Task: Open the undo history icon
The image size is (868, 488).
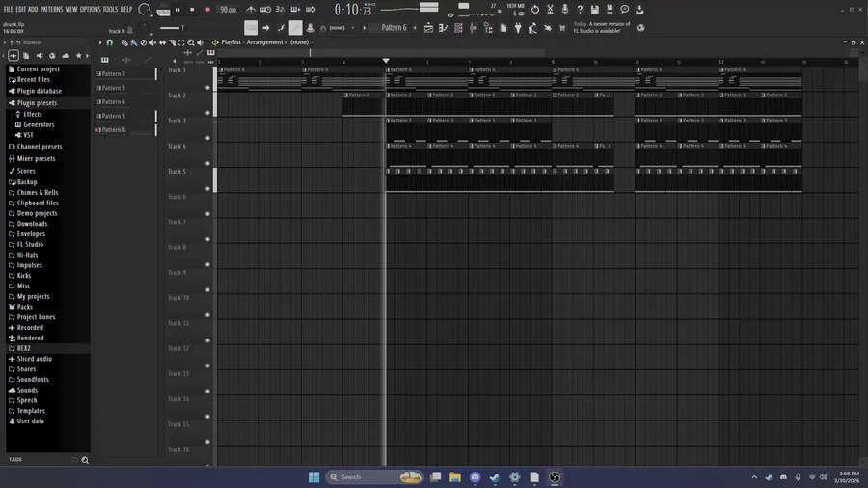Action: click(534, 10)
